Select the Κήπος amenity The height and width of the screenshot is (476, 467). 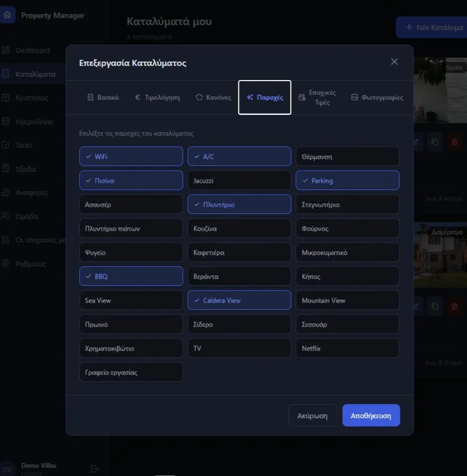(348, 276)
